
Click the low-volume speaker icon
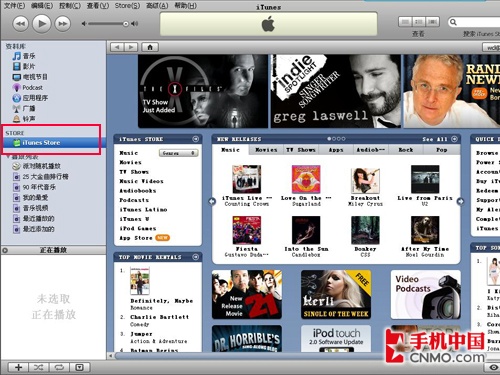click(84, 24)
